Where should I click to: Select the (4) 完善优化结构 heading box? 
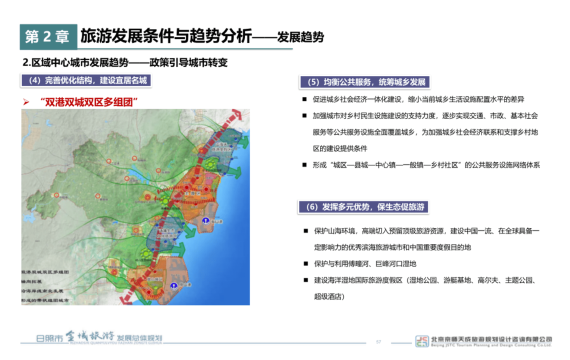[x=86, y=81]
